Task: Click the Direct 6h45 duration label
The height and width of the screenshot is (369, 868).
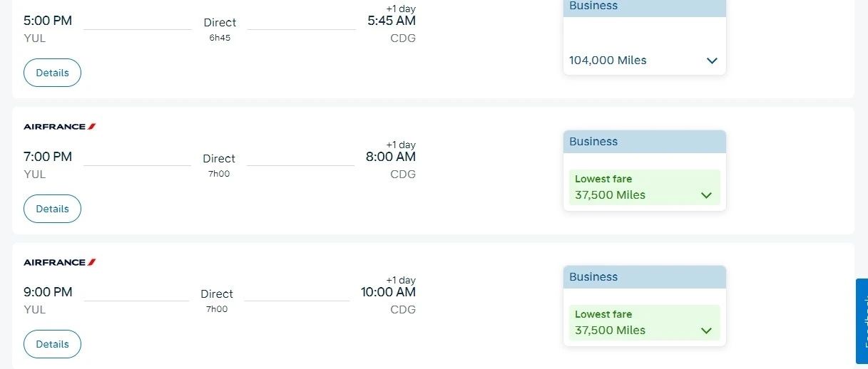Action: tap(220, 28)
